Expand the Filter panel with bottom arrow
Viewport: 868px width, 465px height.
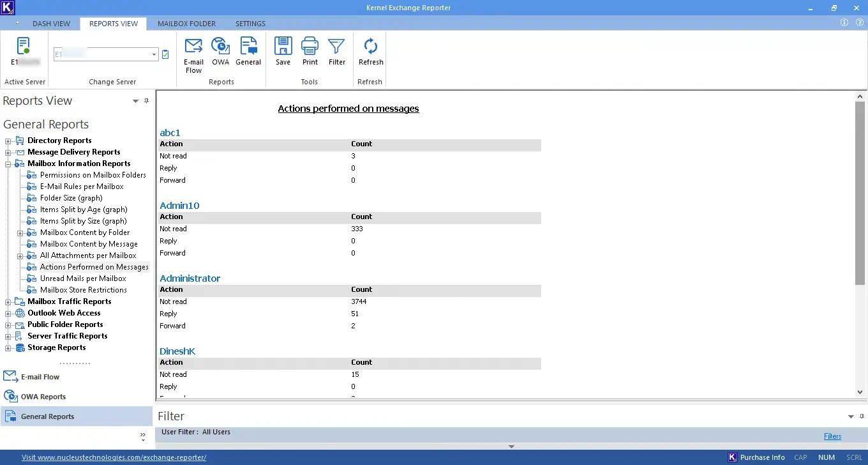[x=511, y=446]
